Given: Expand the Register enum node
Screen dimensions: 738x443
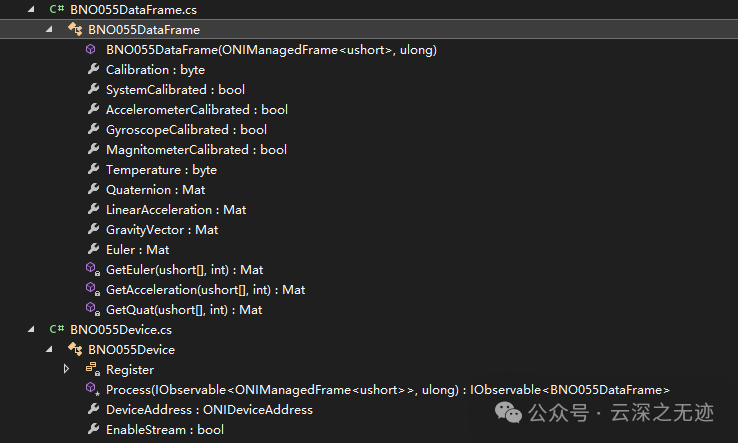Looking at the screenshot, I should [x=66, y=369].
